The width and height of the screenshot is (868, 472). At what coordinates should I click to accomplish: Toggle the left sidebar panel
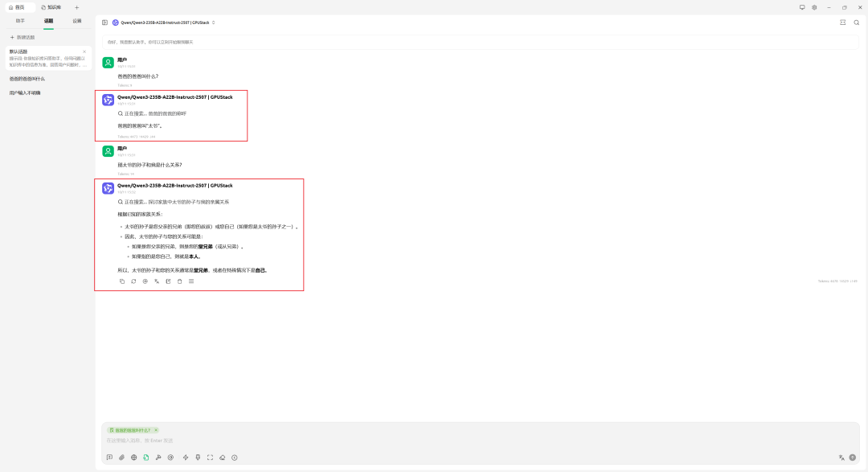104,23
